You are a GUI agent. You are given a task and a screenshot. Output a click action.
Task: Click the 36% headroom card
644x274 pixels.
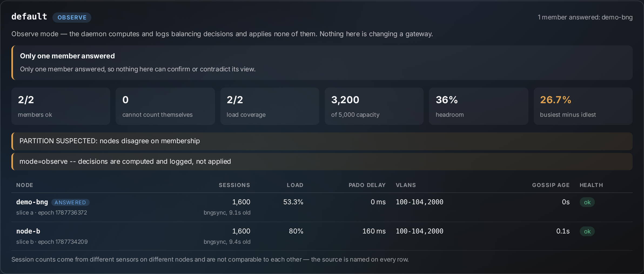pyautogui.click(x=479, y=106)
